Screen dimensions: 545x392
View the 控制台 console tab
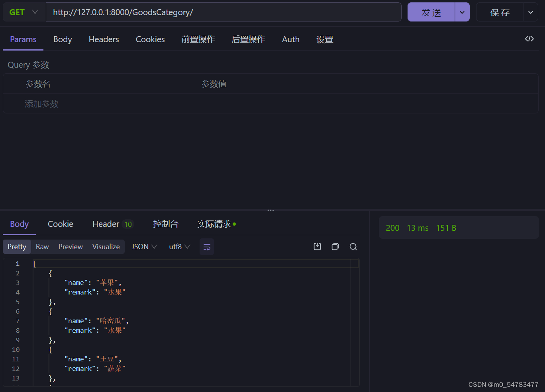click(166, 224)
